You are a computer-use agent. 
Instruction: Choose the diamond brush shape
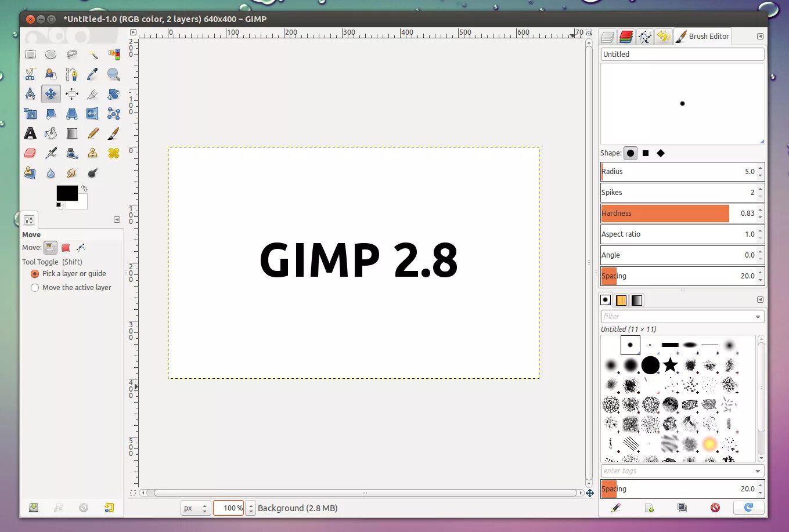[x=661, y=153]
